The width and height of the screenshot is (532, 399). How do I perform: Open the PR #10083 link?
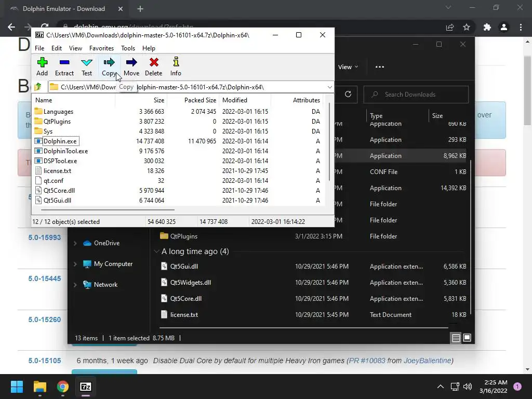(367, 361)
